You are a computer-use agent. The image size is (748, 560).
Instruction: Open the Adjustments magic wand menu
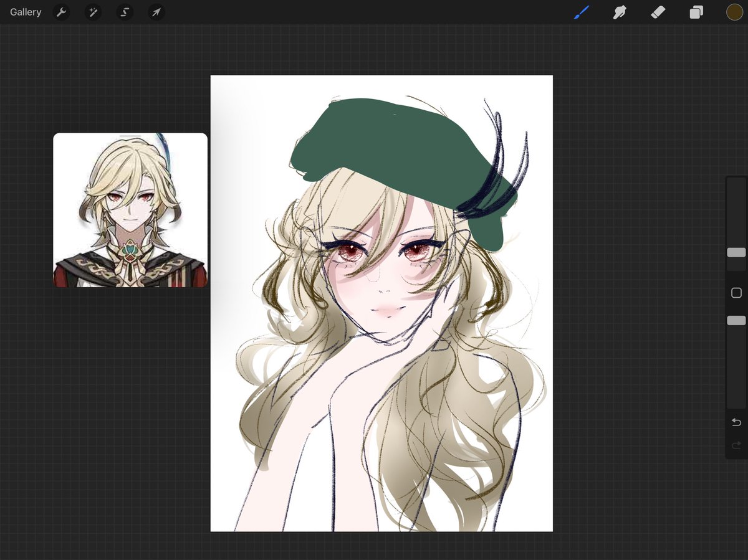click(x=93, y=12)
